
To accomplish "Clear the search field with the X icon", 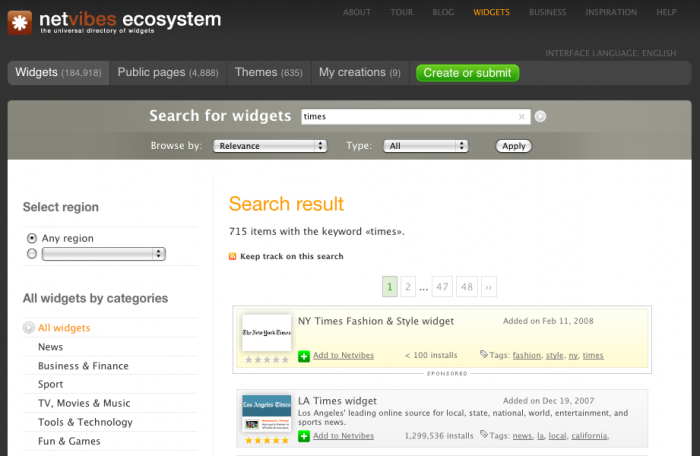I will click(x=521, y=117).
